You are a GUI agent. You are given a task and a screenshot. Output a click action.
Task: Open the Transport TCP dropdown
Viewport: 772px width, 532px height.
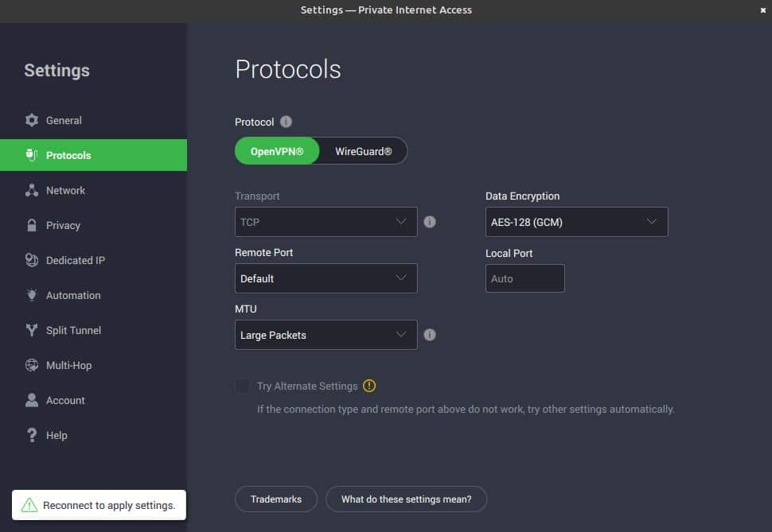coord(326,222)
